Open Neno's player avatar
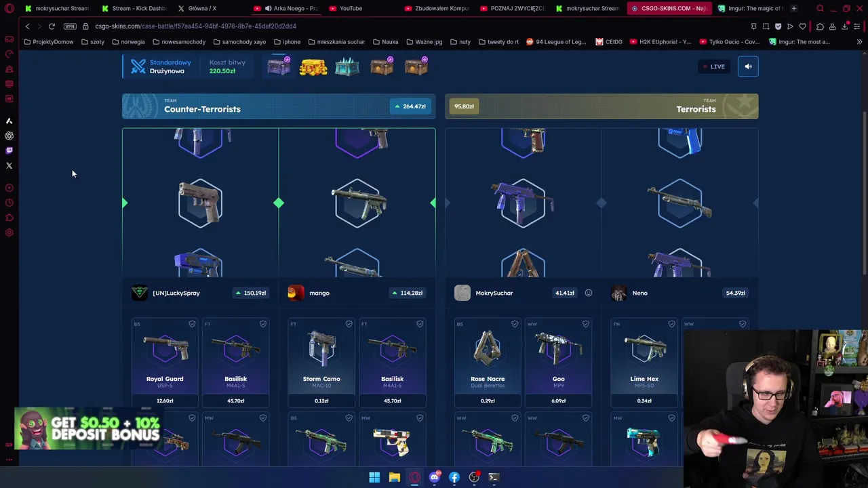This screenshot has width=868, height=488. (x=618, y=293)
